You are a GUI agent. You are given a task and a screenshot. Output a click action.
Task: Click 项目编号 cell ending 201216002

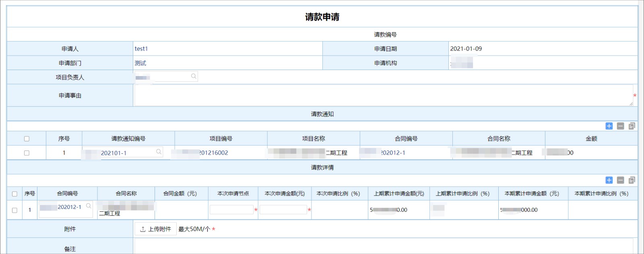pos(221,153)
